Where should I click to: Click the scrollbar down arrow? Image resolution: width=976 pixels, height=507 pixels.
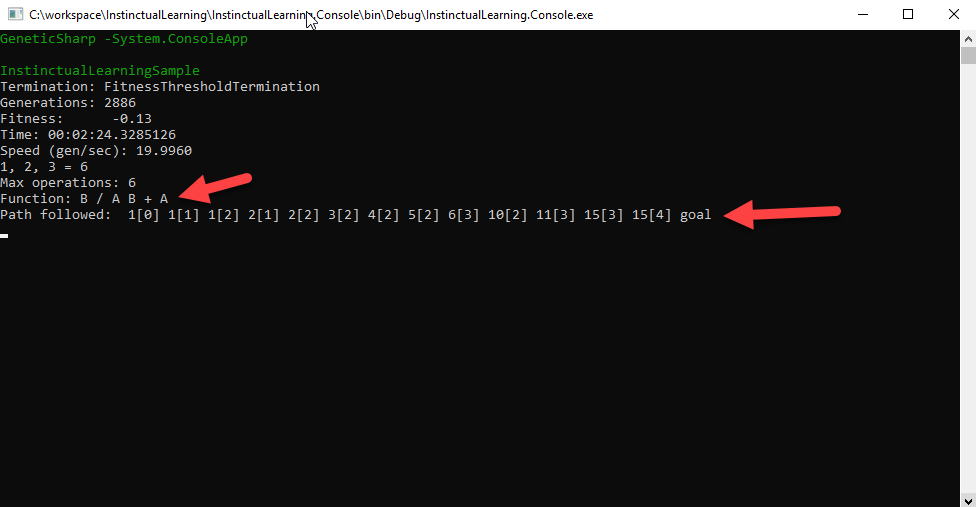tap(968, 500)
